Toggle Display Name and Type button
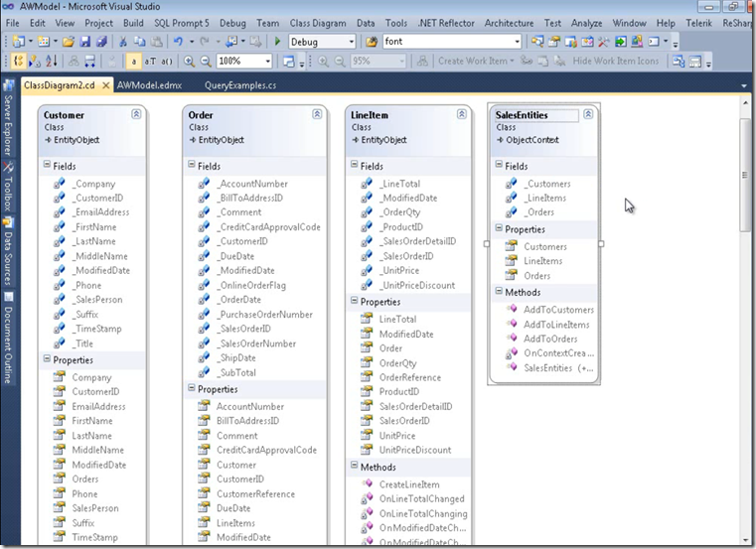Viewport: 756px width, 549px height. click(150, 62)
